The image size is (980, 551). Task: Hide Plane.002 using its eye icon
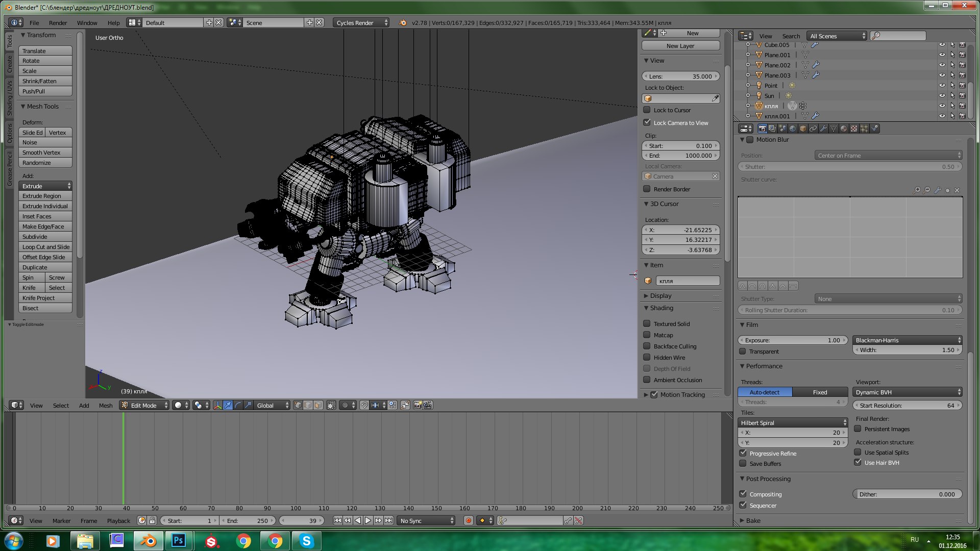(x=942, y=65)
